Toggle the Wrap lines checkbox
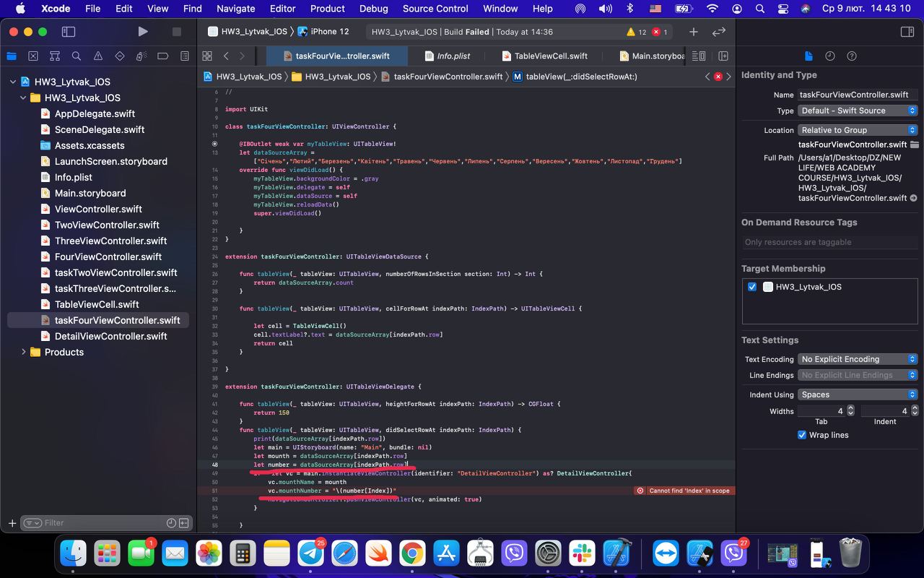The image size is (924, 578). (x=802, y=435)
